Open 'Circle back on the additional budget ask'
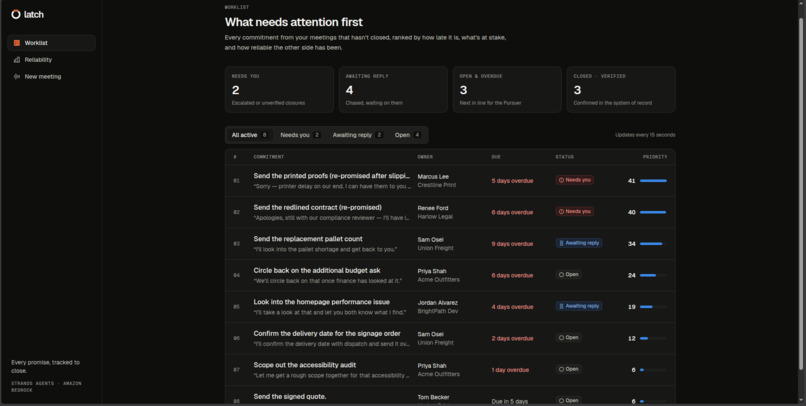 [317, 270]
